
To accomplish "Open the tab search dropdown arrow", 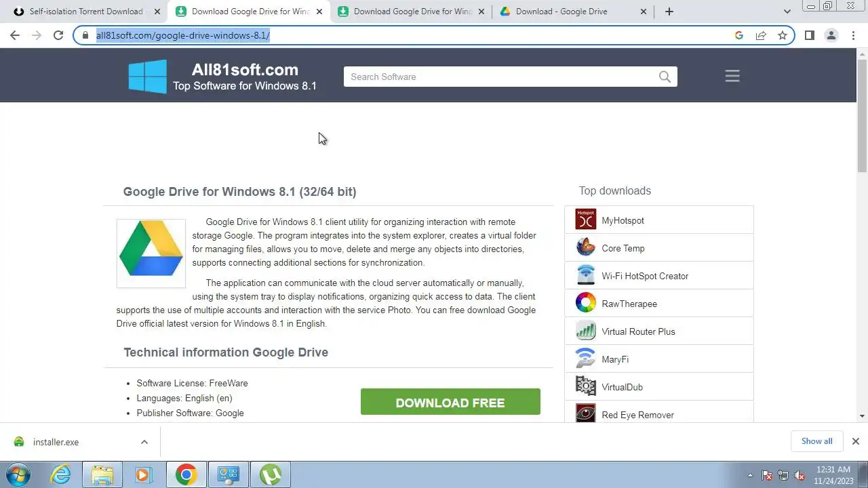I will [x=787, y=12].
